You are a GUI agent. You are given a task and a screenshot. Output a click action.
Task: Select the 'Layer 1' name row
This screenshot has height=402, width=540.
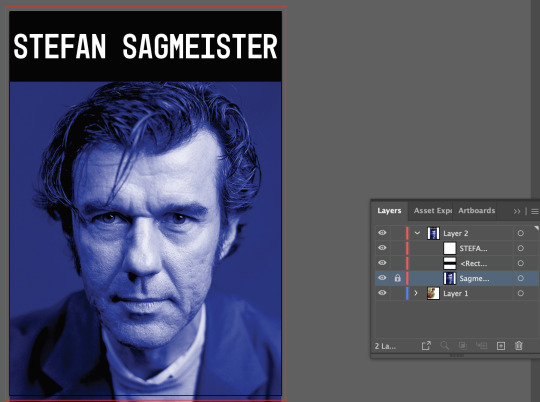point(456,293)
